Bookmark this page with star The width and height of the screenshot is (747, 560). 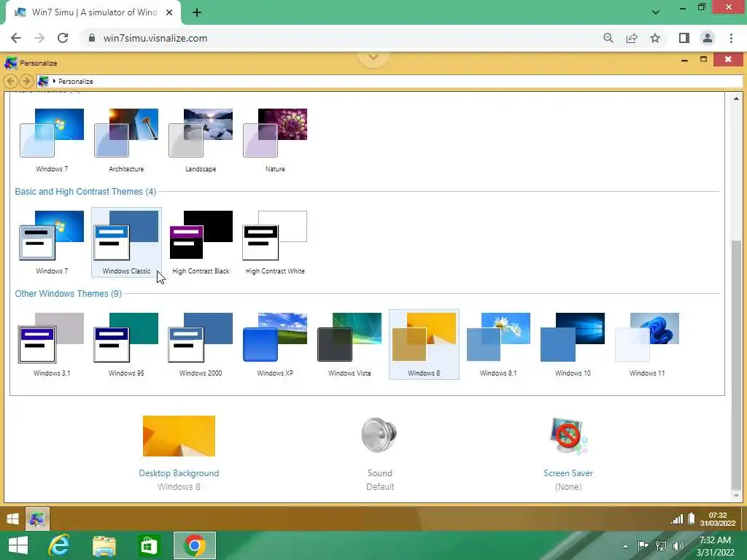(655, 38)
